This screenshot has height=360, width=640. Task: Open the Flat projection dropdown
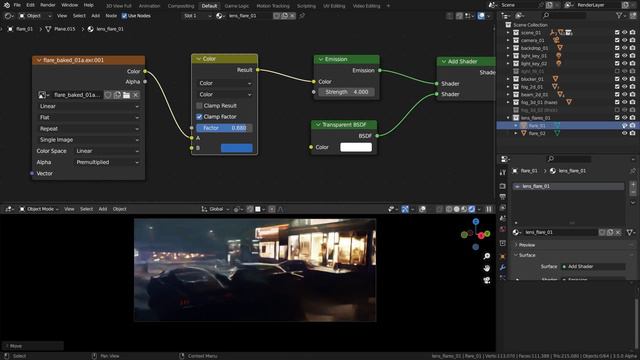89,117
